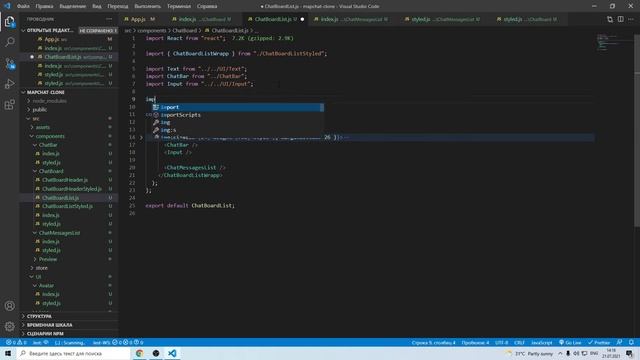Click the Prettier status bar item
Image resolution: width=640 pixels, height=360 pixels.
coord(599,342)
